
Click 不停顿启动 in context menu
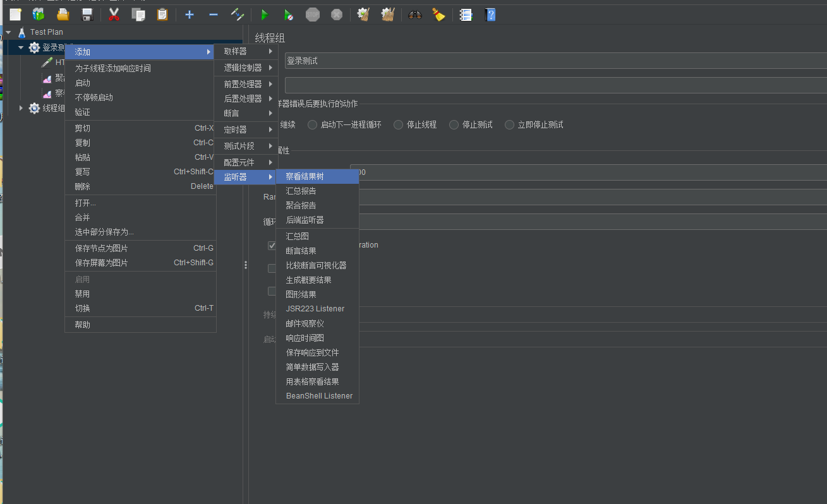point(141,97)
